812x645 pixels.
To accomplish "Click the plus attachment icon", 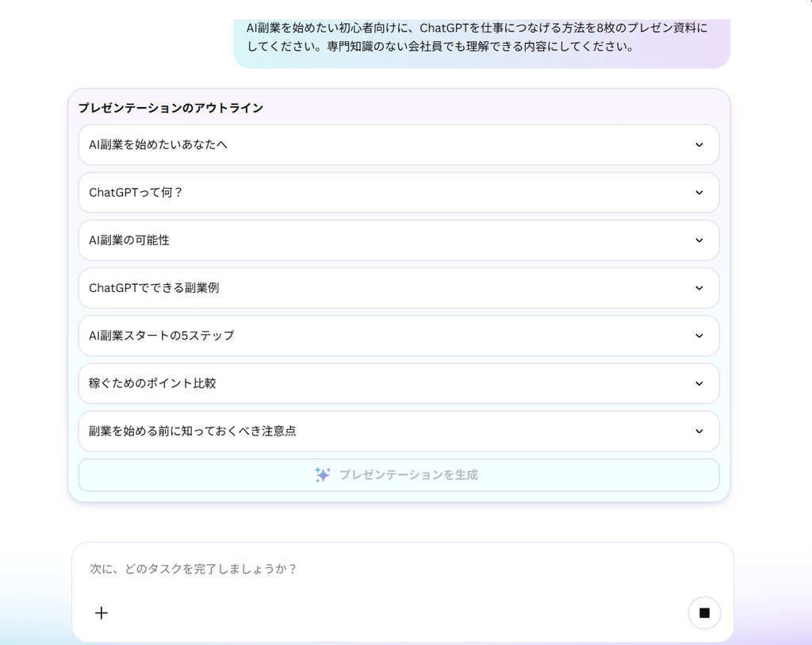I will (x=101, y=613).
